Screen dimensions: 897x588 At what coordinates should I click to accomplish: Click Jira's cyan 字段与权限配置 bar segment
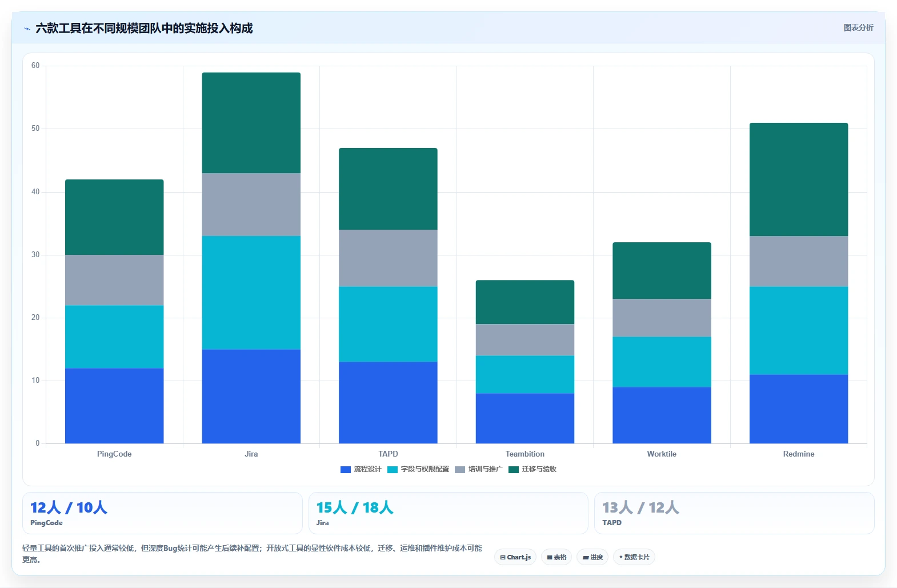pos(251,293)
